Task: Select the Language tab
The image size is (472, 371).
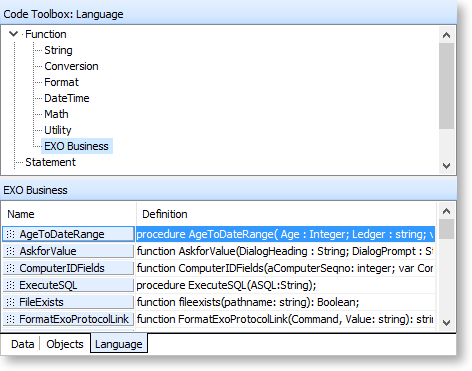Action: coord(119,344)
